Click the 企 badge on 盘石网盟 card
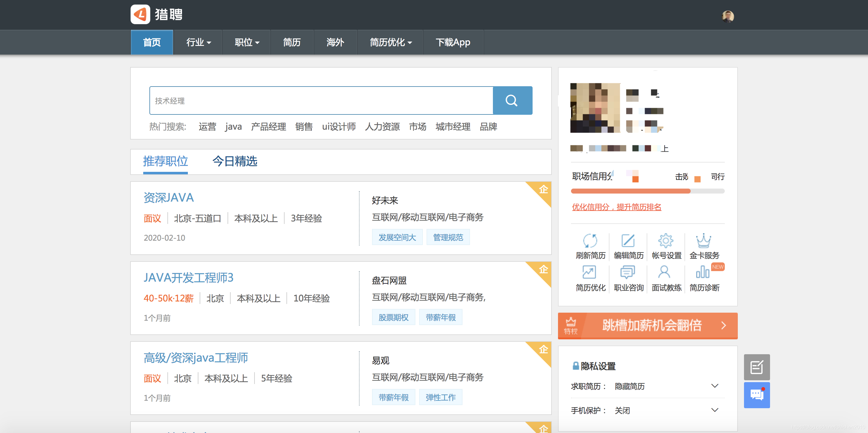 [543, 270]
